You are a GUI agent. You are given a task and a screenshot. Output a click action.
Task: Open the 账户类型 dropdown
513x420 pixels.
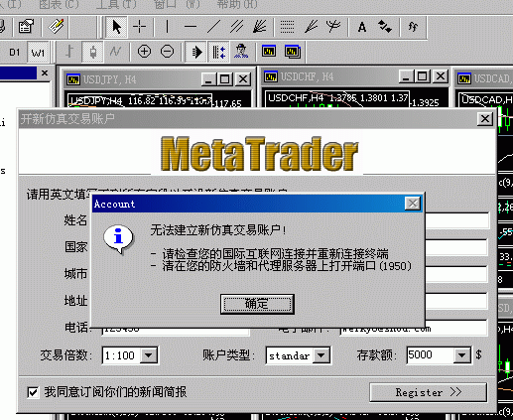tap(321, 355)
